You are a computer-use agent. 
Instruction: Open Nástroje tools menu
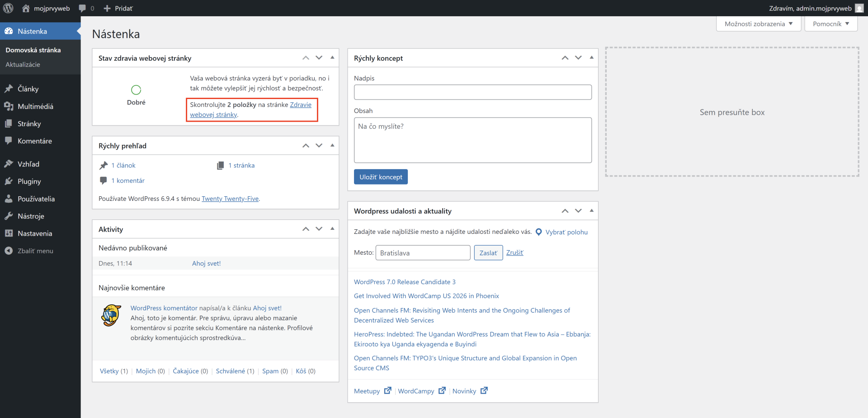(x=40, y=216)
